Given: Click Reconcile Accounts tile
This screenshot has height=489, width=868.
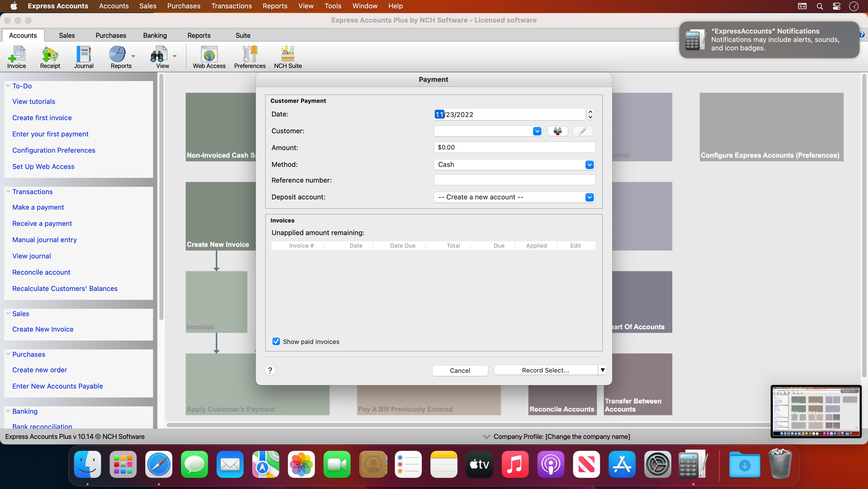Looking at the screenshot, I should 562,400.
